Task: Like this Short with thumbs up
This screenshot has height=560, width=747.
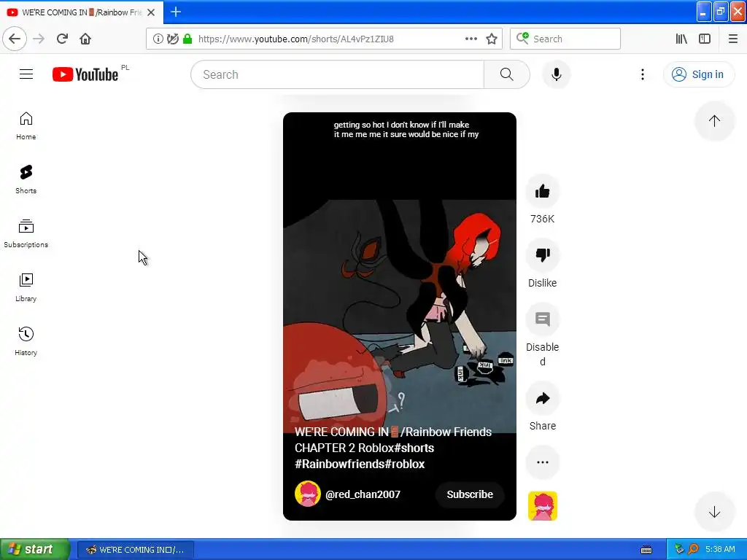Action: point(543,192)
